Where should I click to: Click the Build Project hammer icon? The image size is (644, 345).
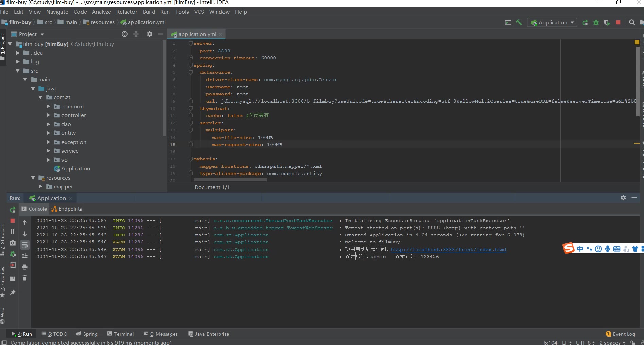519,22
